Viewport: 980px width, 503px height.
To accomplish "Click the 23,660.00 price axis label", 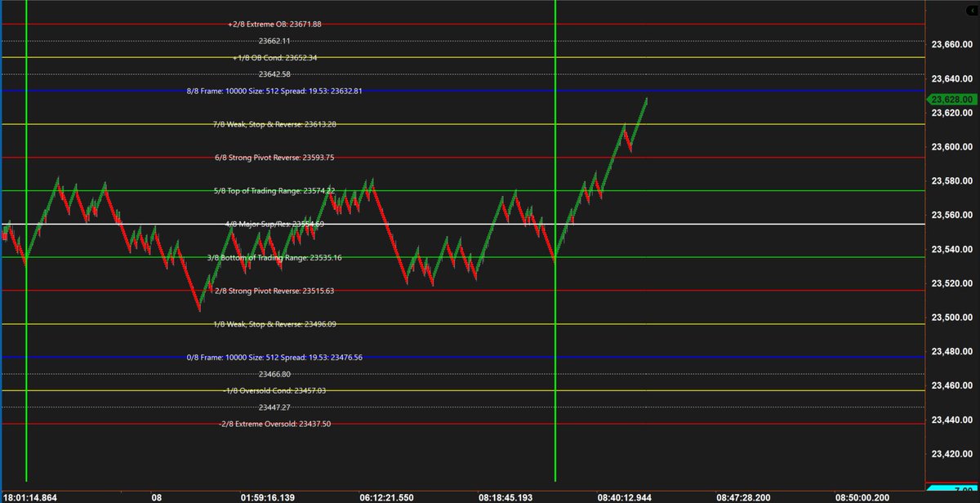I will [x=951, y=45].
